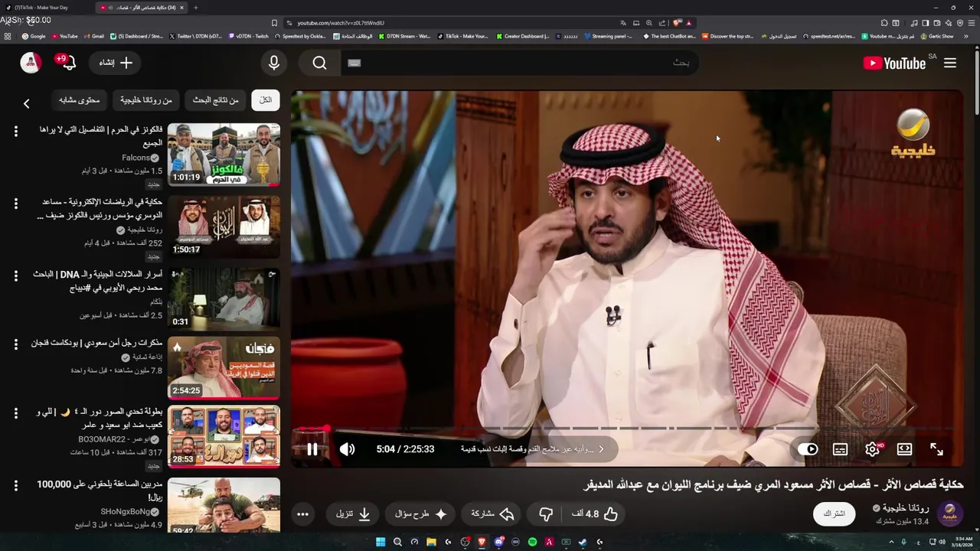Open the 1:50:17 الرياضات الإلكترونية video thumbnail
Screen dimensions: 980x551
224,227
